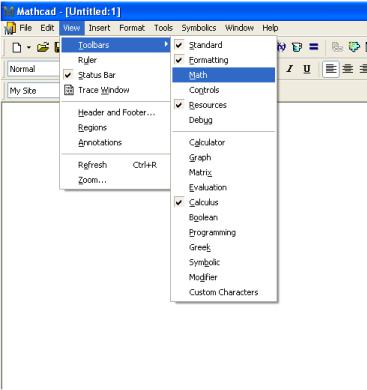Viewport: 367px width, 390px height.
Task: Show the Greek toolbar
Action: click(224, 247)
